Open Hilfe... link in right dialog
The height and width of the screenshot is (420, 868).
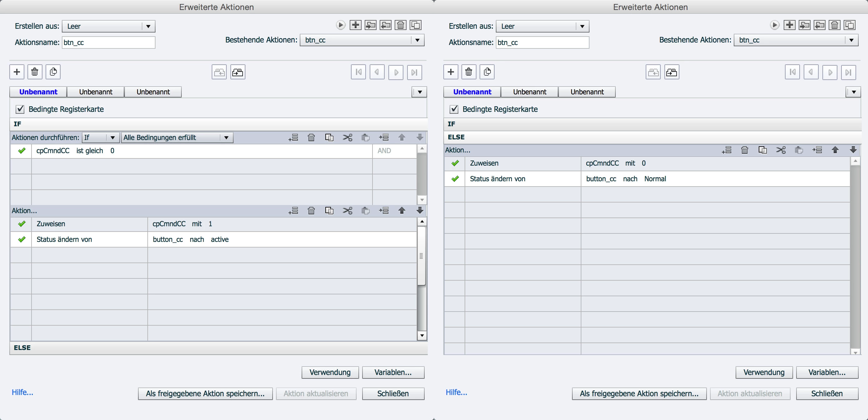(x=456, y=392)
